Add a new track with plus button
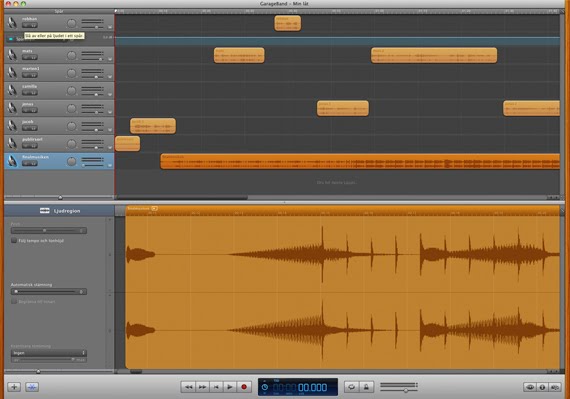 14,387
